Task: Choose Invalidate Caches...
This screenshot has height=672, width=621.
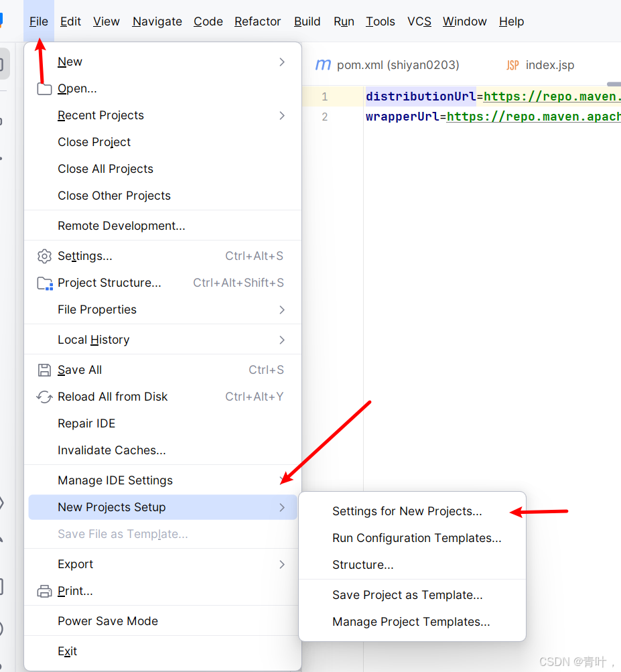Action: point(162,450)
